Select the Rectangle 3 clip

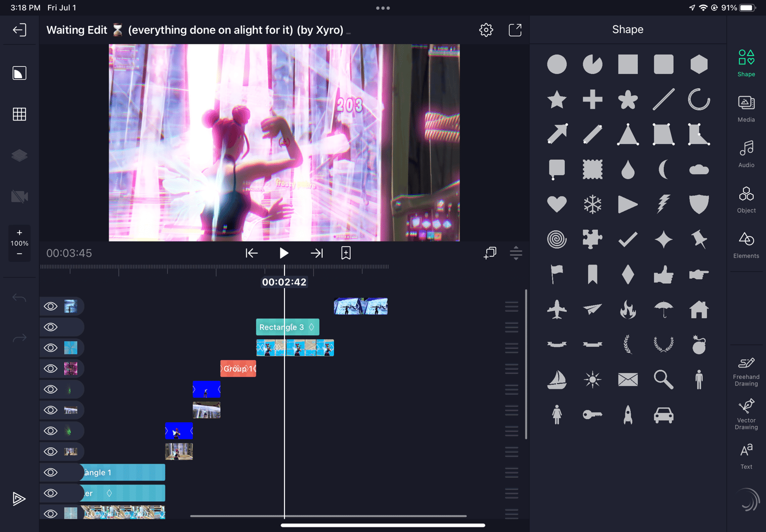(288, 327)
